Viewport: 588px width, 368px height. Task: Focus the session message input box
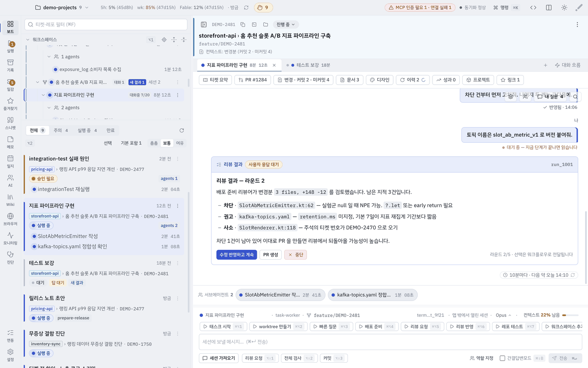pyautogui.click(x=390, y=342)
